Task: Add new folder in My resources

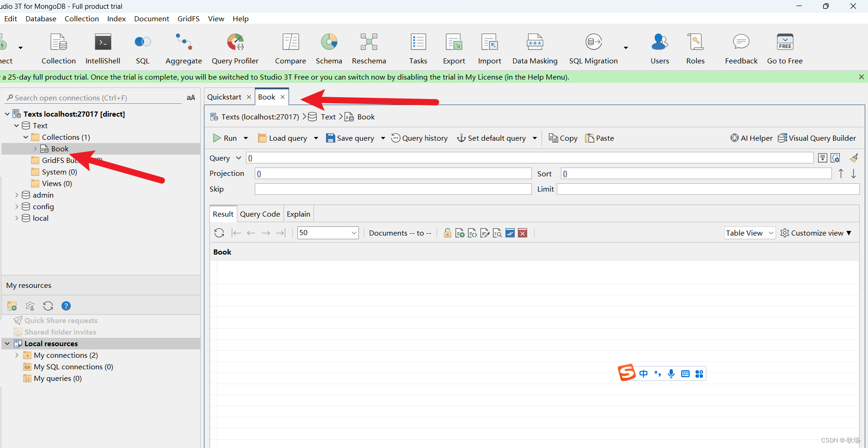Action: coord(12,306)
